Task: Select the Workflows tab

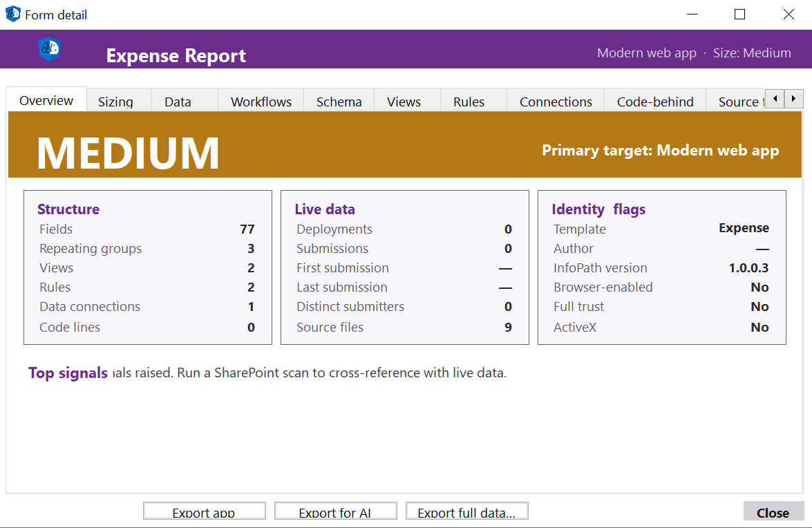Action: [261, 101]
